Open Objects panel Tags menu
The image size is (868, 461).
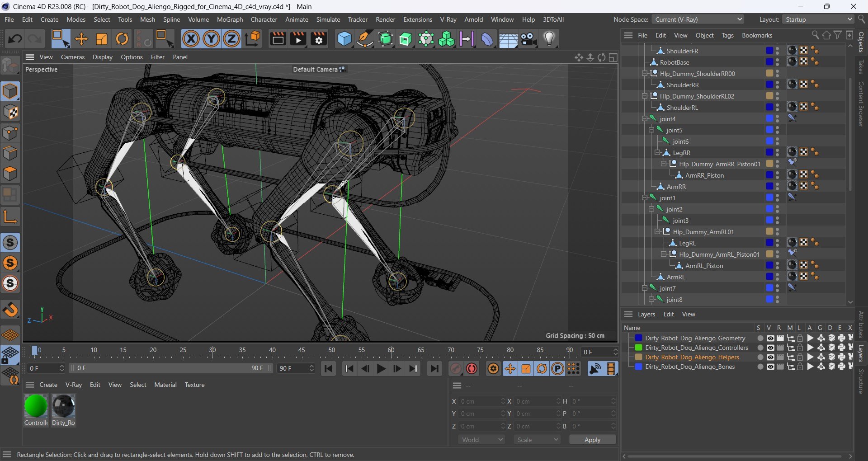click(x=727, y=35)
